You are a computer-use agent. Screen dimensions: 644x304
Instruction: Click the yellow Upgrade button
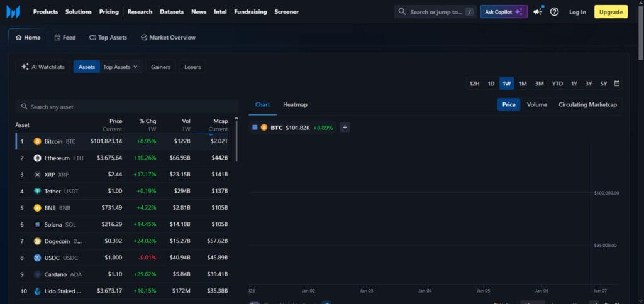coord(611,12)
